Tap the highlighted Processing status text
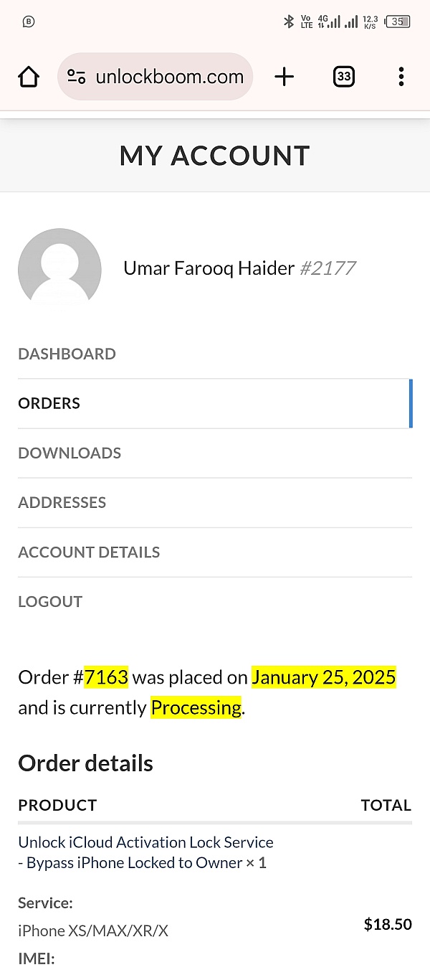Image resolution: width=430 pixels, height=980 pixels. (x=196, y=707)
